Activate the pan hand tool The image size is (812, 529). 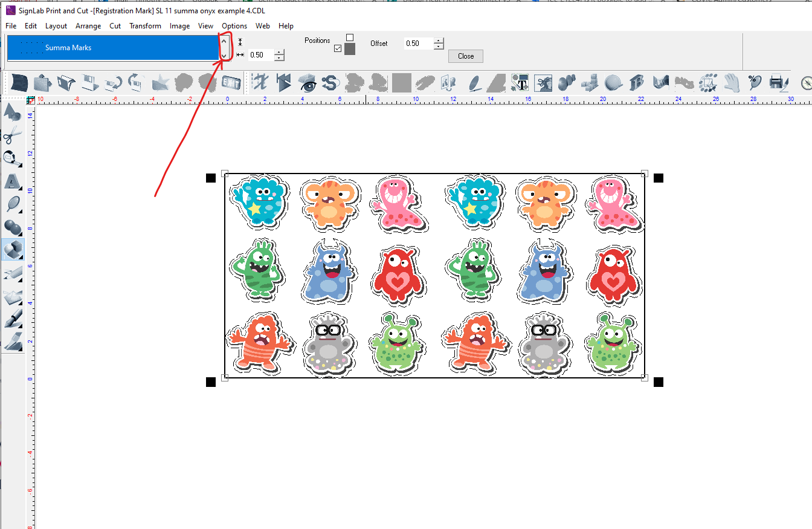point(732,83)
